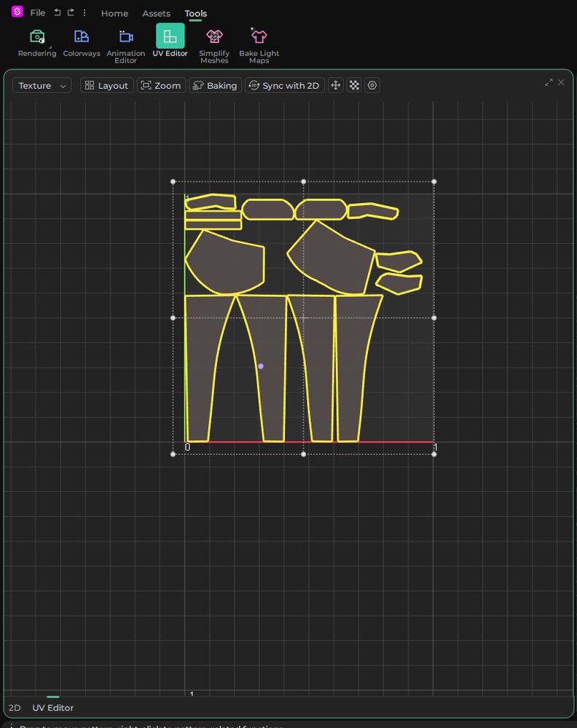Open Bake Light Maps tool
Viewport: 577px width, 728px height.
pos(259,46)
